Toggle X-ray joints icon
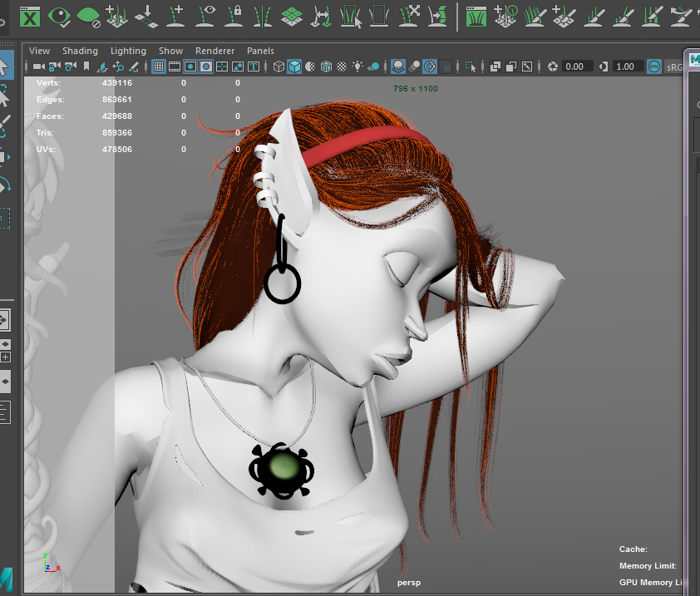The image size is (700, 596). pyautogui.click(x=527, y=67)
